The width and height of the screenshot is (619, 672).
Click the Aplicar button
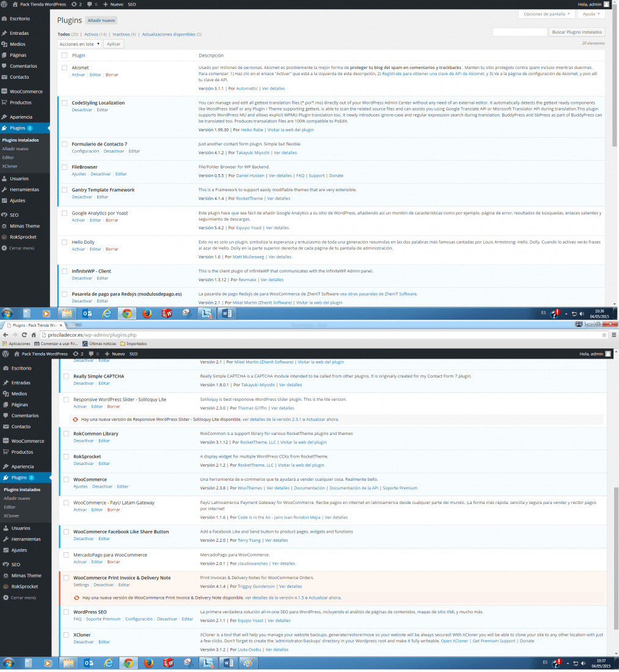tap(114, 44)
